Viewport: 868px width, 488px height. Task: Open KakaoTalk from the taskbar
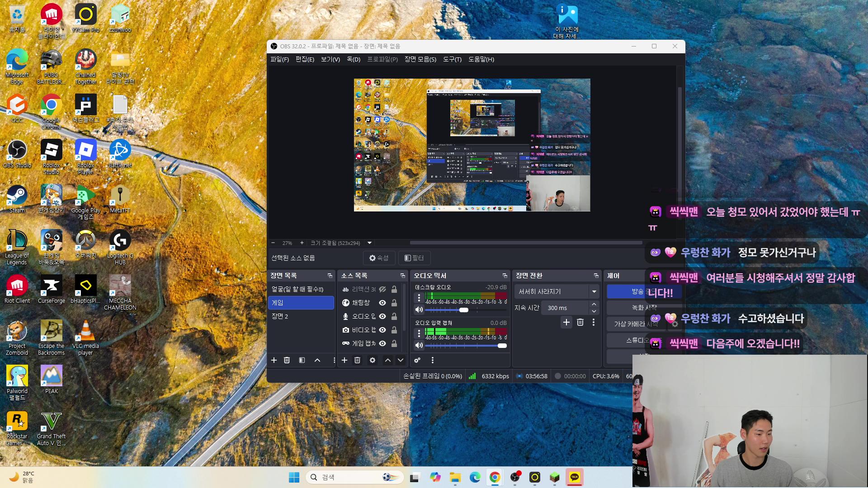coord(575,477)
